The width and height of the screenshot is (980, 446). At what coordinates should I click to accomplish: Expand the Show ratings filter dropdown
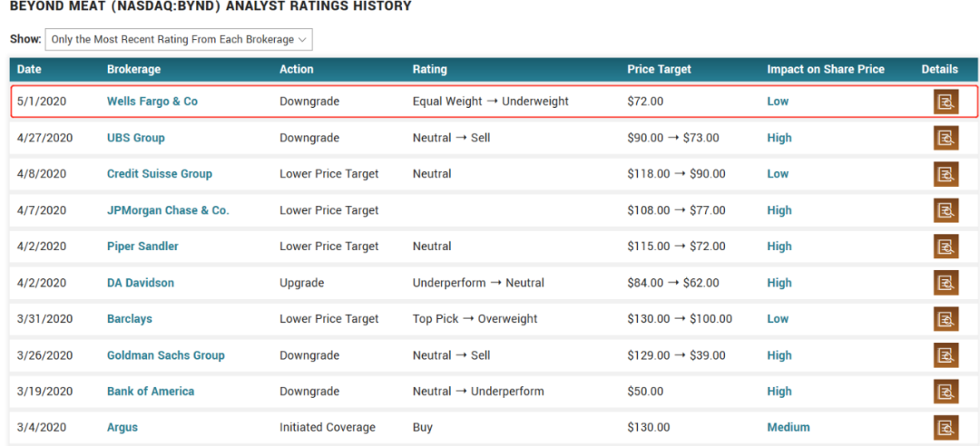179,40
